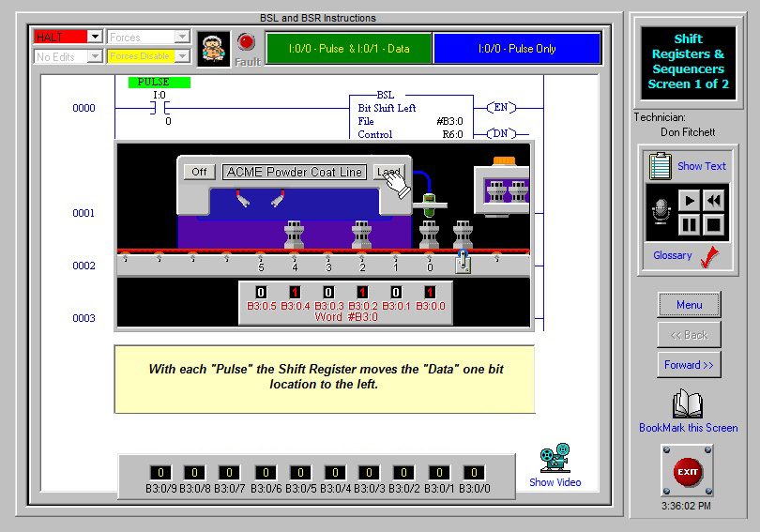Expand the Forces Disable dropdown
The image size is (760, 532).
coord(182,56)
